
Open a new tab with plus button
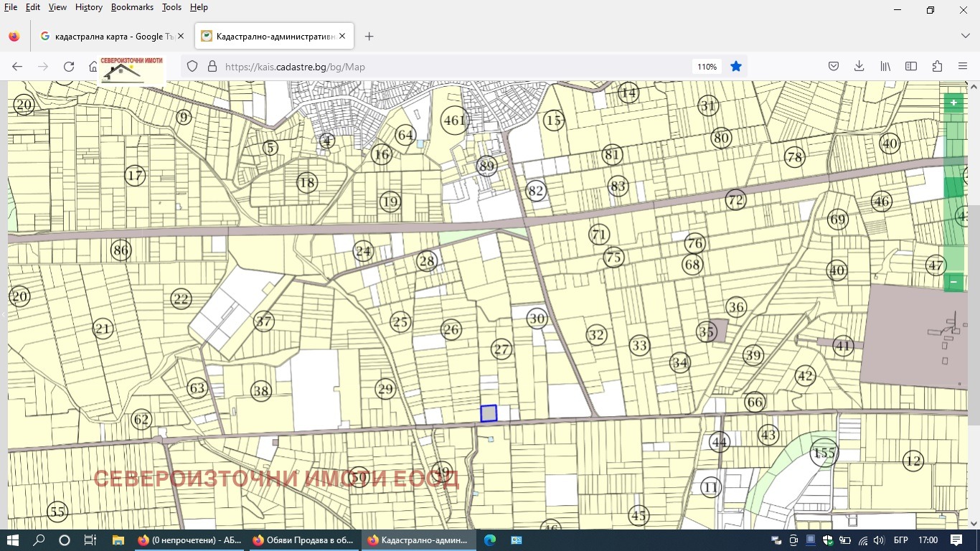tap(369, 36)
